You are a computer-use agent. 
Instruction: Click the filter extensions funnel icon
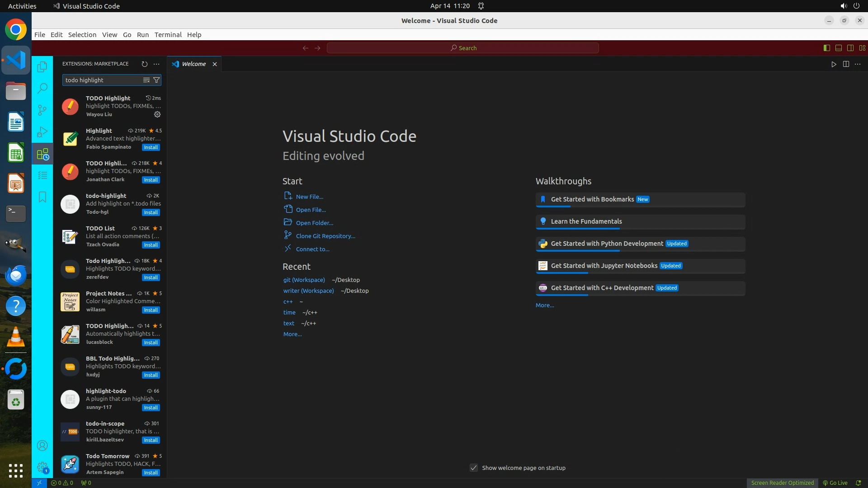coord(156,80)
